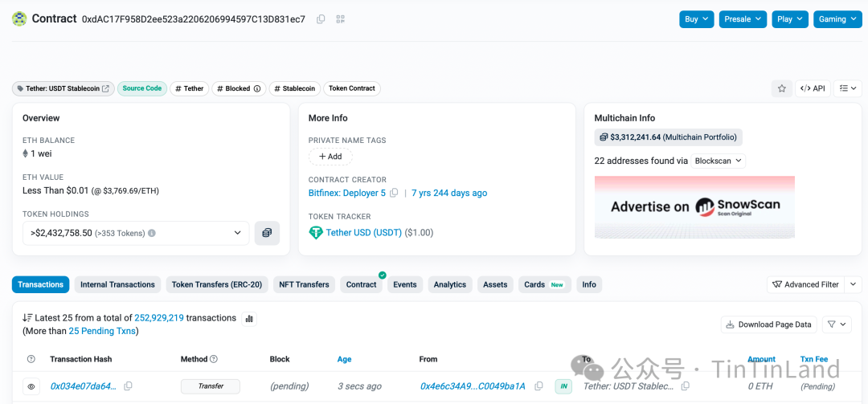868x404 pixels.
Task: Switch to the Info tab
Action: coord(590,284)
